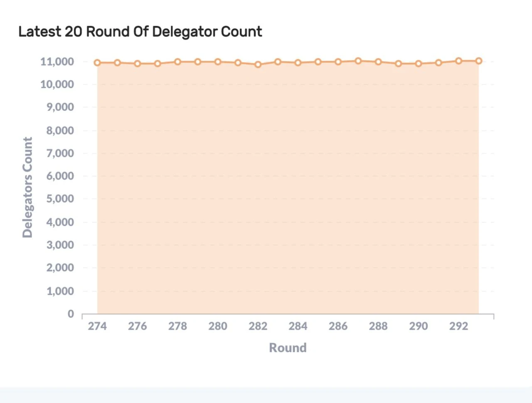532x403 pixels.
Task: Click the 292 x-axis tick label
Action: [x=459, y=326]
